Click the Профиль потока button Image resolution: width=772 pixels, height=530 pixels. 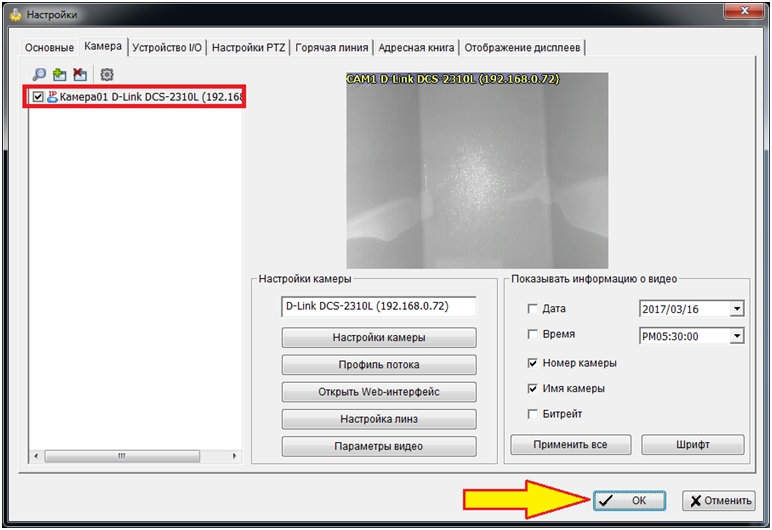[379, 365]
